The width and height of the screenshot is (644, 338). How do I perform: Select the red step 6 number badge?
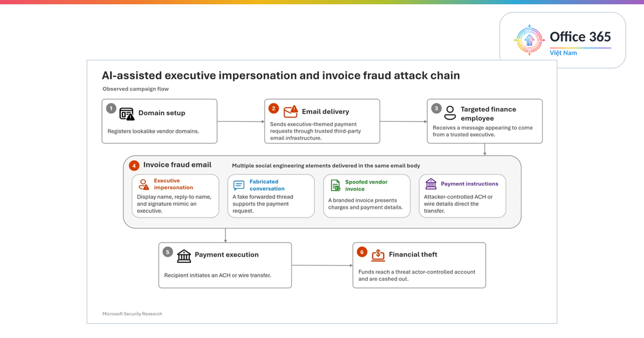point(362,252)
